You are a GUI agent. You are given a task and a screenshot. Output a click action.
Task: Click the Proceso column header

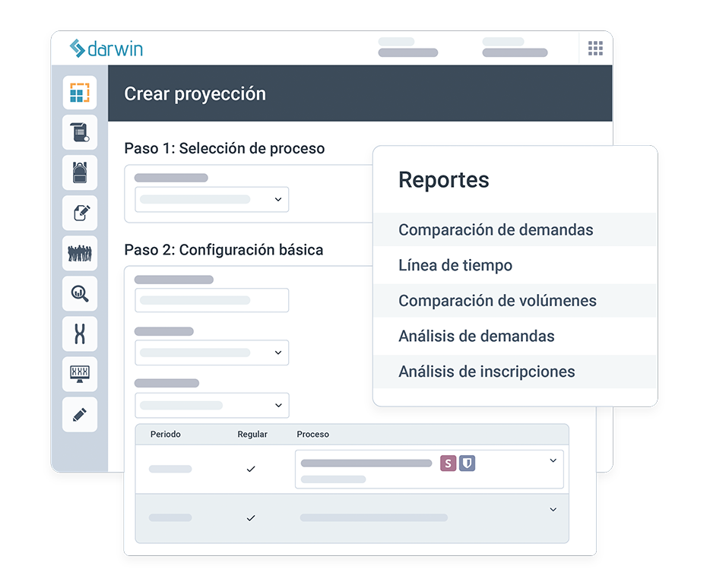(x=313, y=434)
